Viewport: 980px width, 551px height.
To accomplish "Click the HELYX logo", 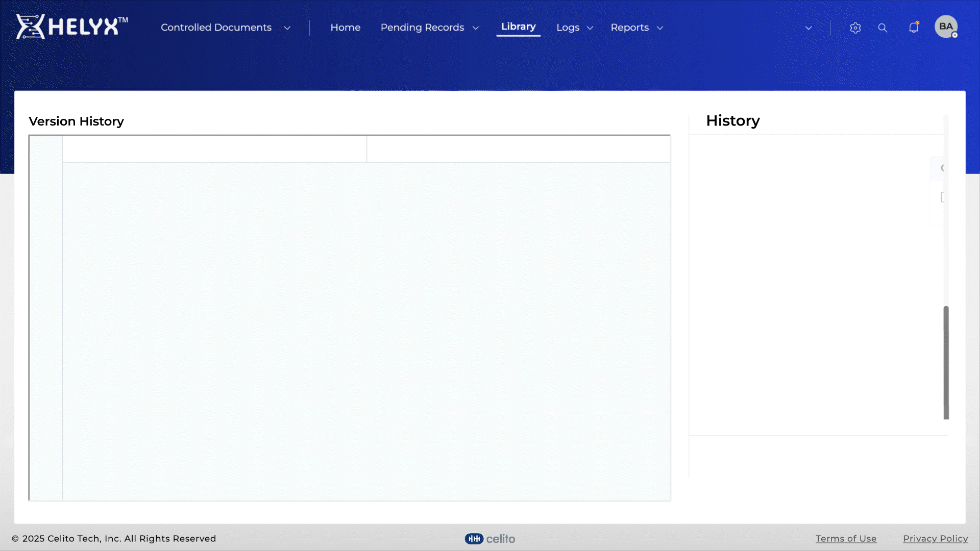I will click(x=71, y=27).
